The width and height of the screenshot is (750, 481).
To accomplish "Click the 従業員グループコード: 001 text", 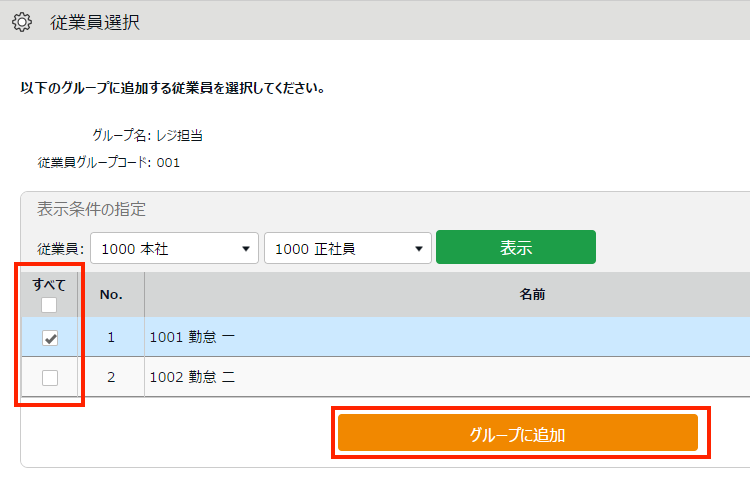I will point(109,163).
